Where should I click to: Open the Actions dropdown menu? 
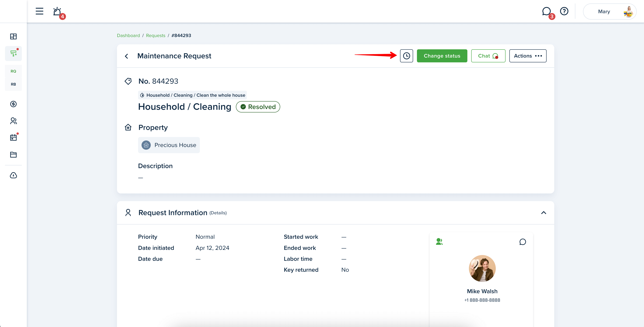[528, 56]
